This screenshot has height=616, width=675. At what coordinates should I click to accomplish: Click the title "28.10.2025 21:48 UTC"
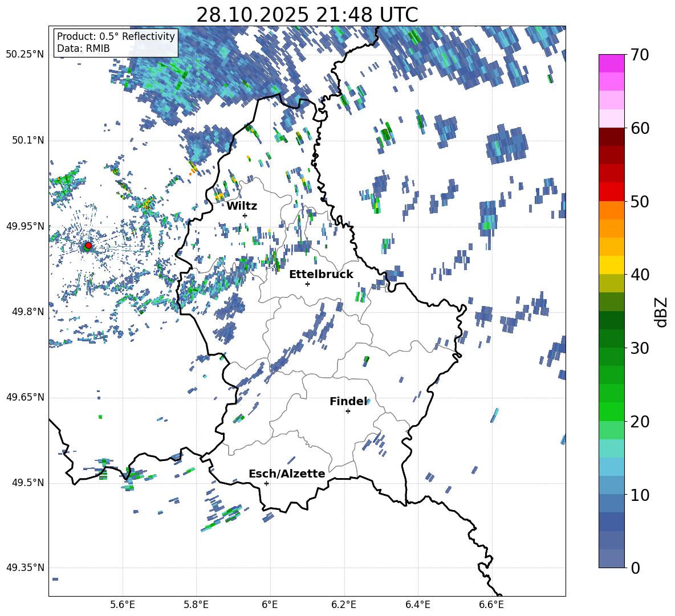(x=307, y=15)
